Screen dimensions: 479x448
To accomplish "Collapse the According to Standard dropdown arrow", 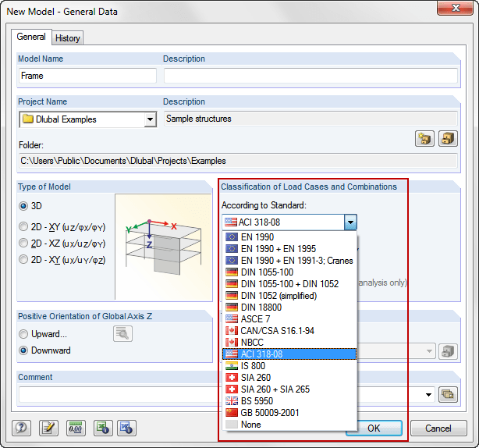I will 350,222.
